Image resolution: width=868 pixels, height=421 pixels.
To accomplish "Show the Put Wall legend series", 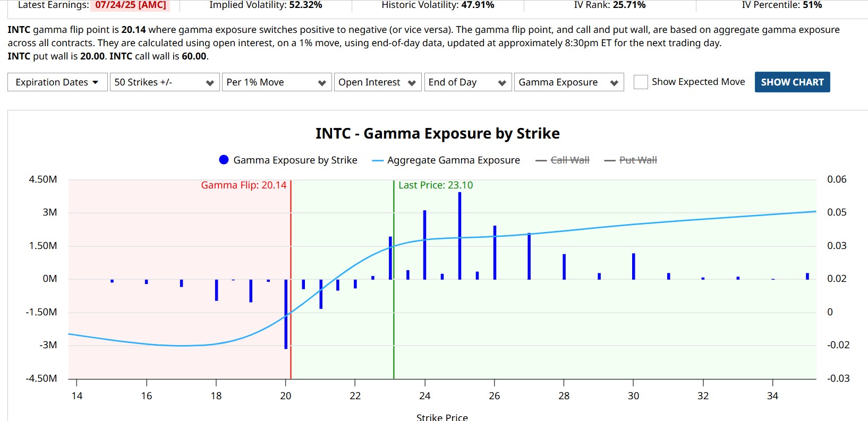I will 631,160.
